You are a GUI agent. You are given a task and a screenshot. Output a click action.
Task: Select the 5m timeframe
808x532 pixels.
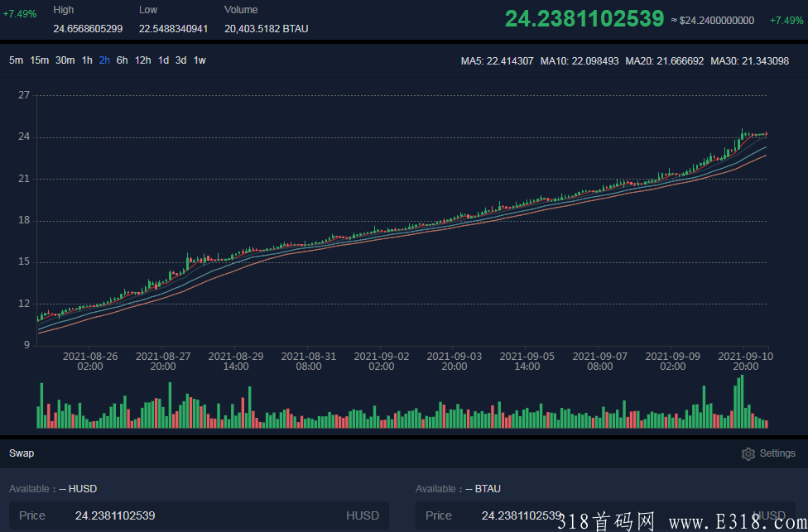14,60
